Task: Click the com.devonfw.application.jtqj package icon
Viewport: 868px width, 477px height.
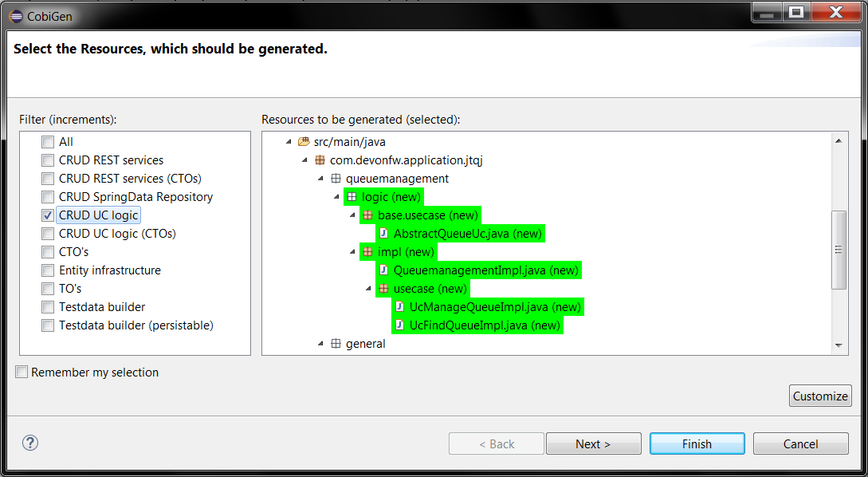Action: (x=320, y=160)
